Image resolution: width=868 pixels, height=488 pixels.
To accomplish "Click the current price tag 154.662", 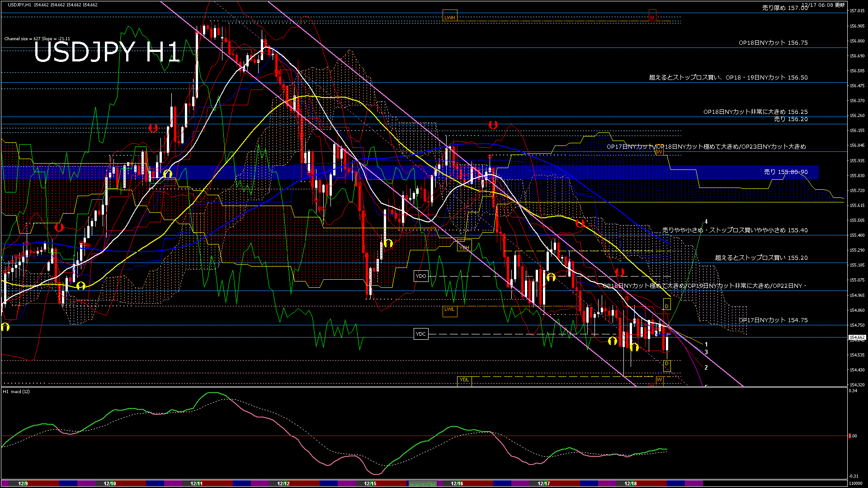I will [x=857, y=338].
